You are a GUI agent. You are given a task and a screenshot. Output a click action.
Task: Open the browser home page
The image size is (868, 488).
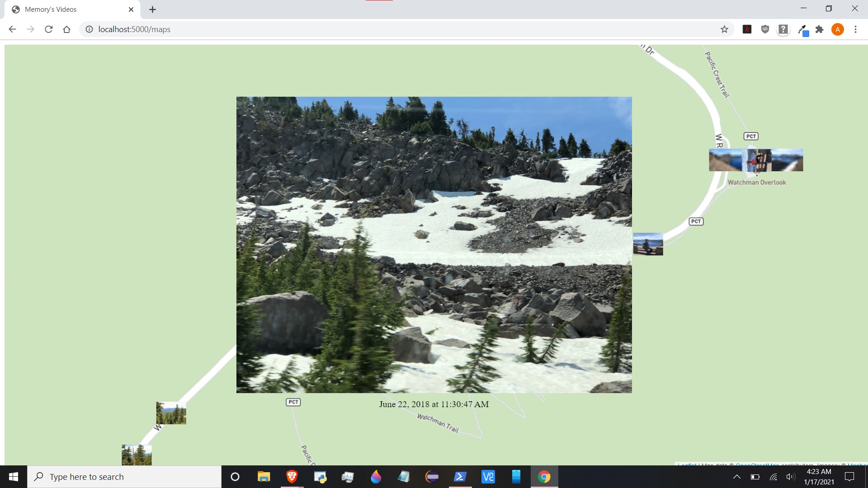point(66,29)
